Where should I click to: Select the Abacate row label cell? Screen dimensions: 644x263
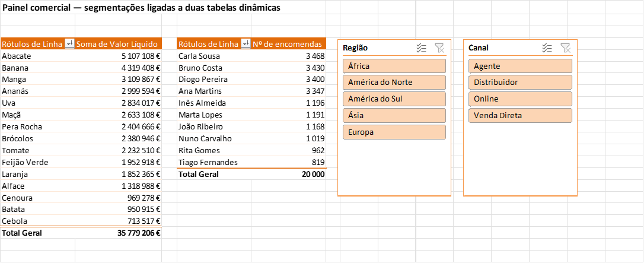point(38,56)
